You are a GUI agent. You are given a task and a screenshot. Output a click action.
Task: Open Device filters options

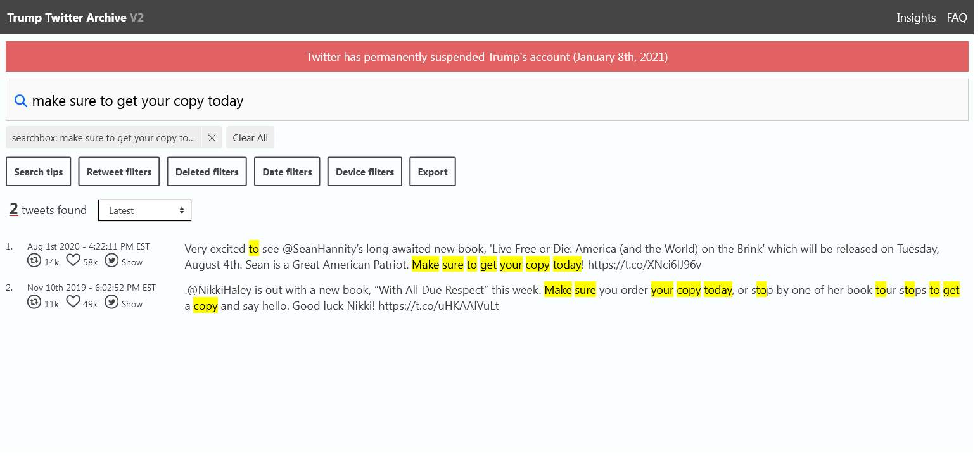click(x=365, y=172)
